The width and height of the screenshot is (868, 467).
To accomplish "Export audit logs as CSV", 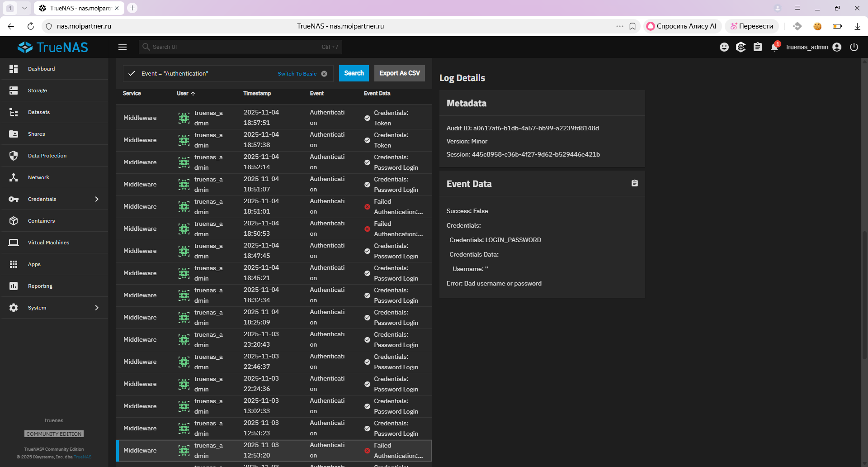I will click(399, 73).
